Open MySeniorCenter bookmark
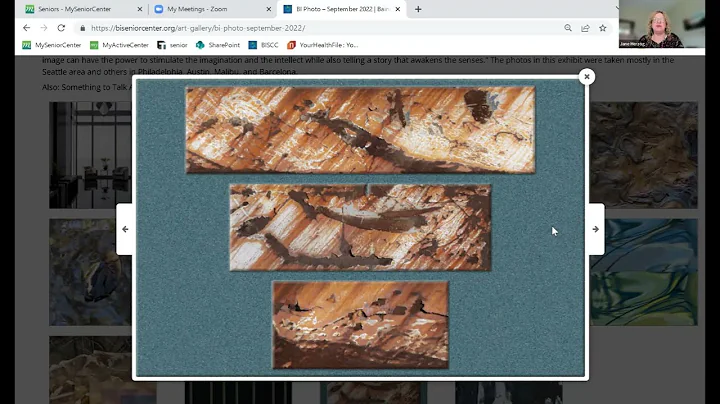720x404 pixels. click(51, 45)
